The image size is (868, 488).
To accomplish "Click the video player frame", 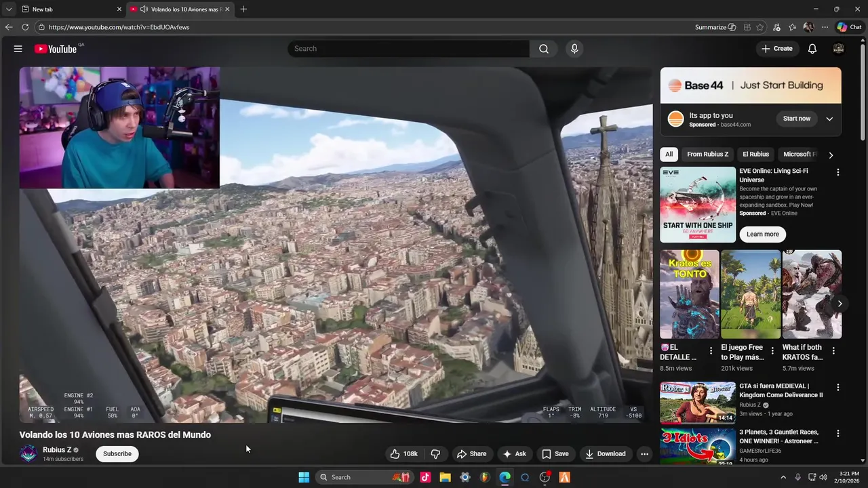I will pyautogui.click(x=336, y=245).
